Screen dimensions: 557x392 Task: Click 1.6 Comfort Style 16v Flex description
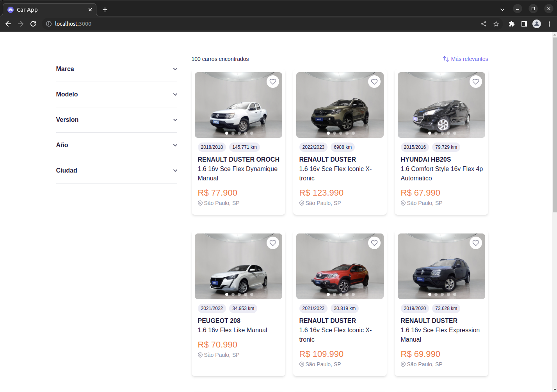[442, 174]
